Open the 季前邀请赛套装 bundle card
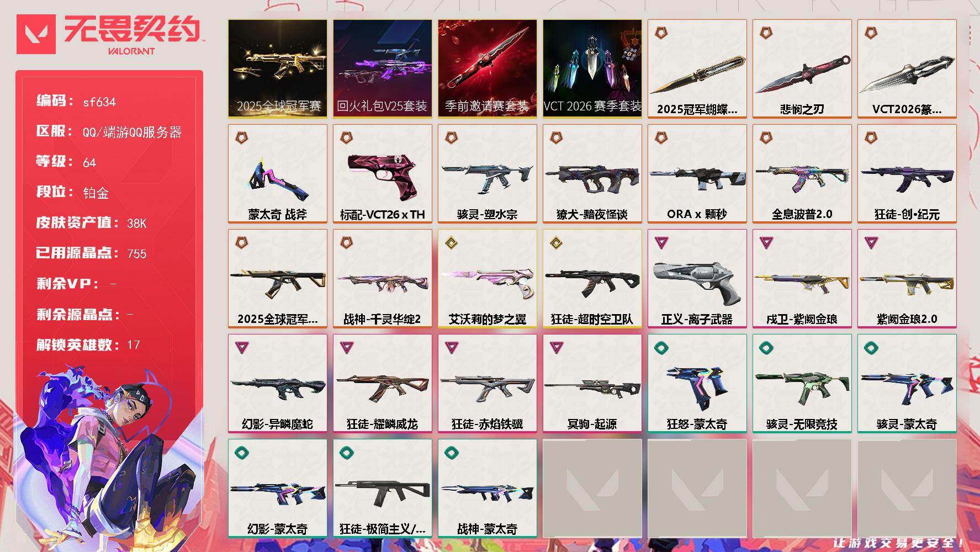The width and height of the screenshot is (980, 552). (x=488, y=69)
